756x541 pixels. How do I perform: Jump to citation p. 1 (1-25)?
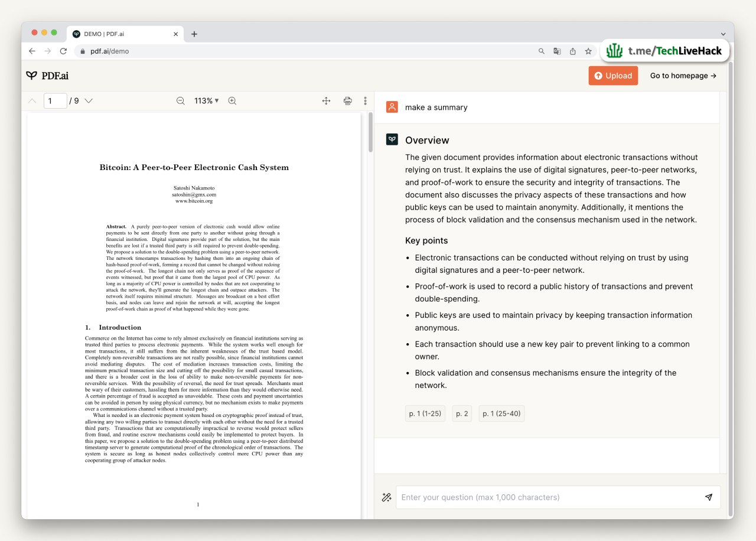pos(425,413)
